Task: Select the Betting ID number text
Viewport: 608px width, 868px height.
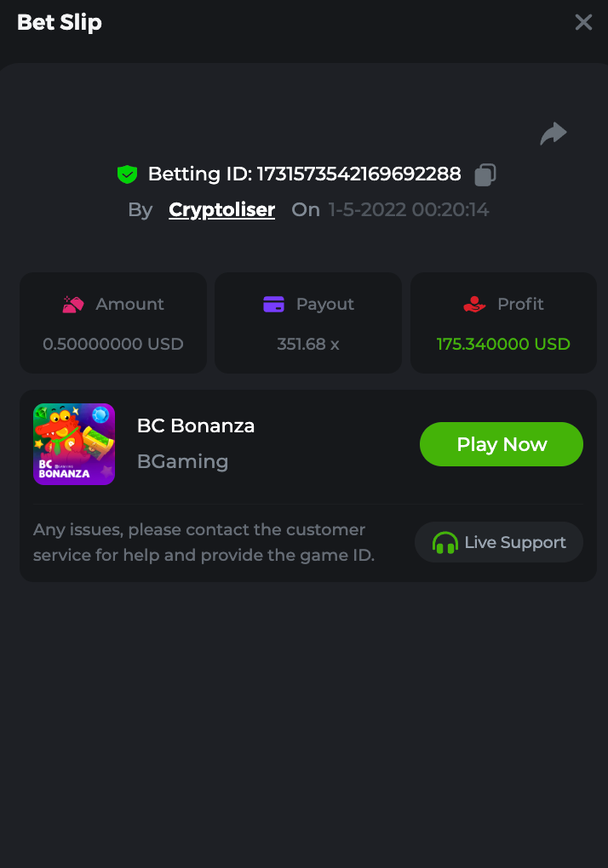Action: [x=358, y=174]
